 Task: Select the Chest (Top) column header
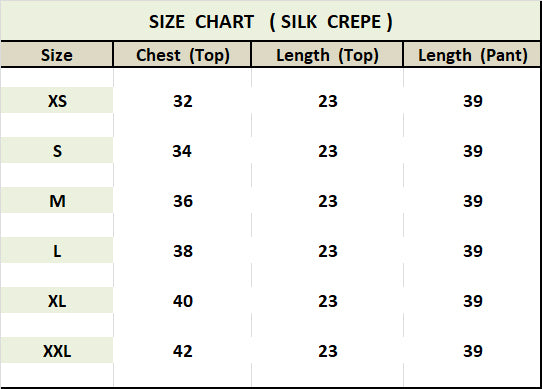pos(183,55)
